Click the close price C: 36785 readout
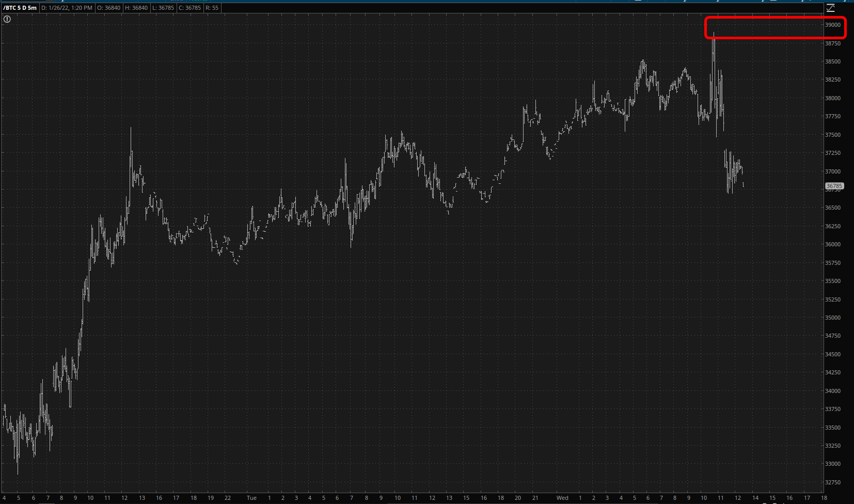The image size is (854, 504). tap(190, 8)
